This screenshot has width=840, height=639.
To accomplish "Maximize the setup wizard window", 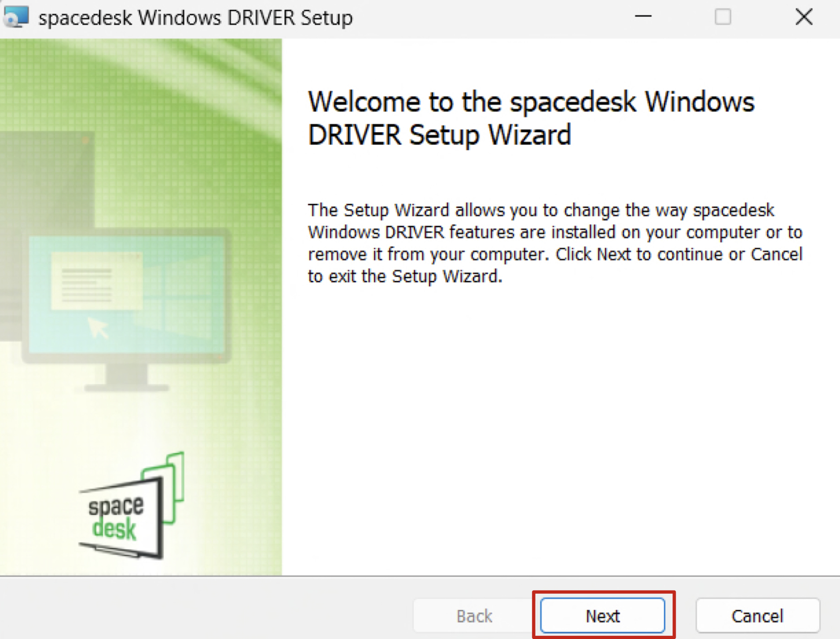I will click(723, 17).
